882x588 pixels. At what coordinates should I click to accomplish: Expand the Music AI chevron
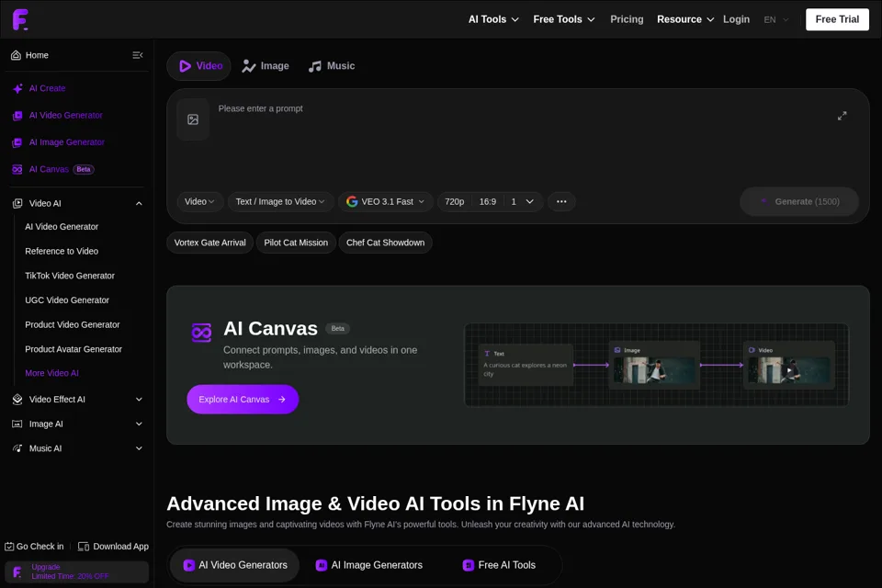[x=139, y=448]
